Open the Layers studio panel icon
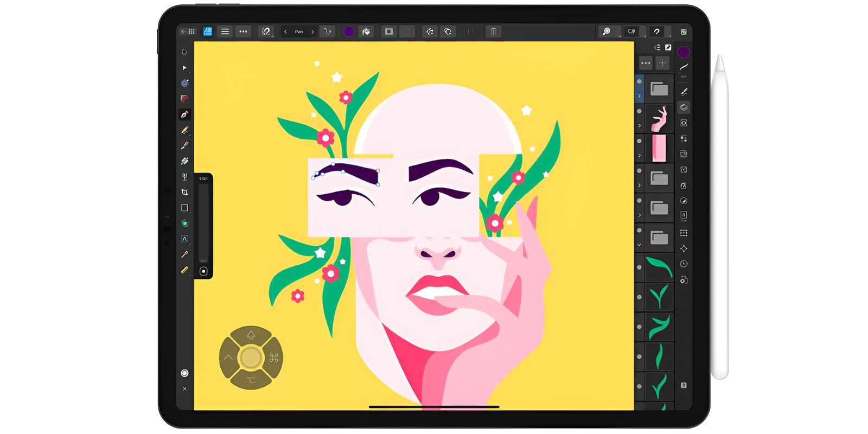Viewport: 868px width, 434px height. [684, 107]
